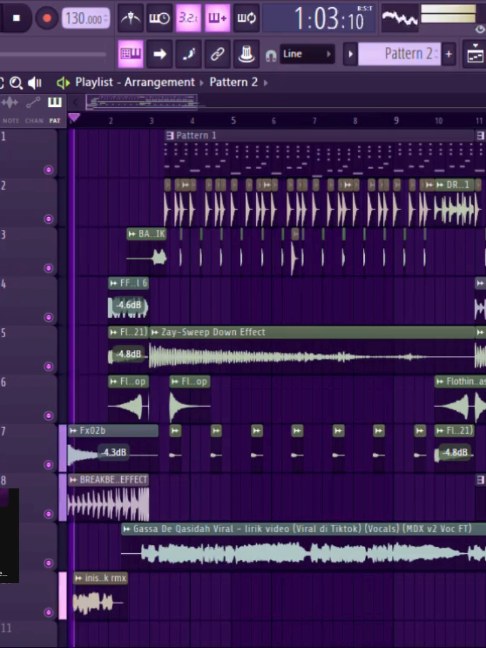Toggle note/clip grouping link icon
Image resolution: width=486 pixels, height=648 pixels.
click(217, 54)
